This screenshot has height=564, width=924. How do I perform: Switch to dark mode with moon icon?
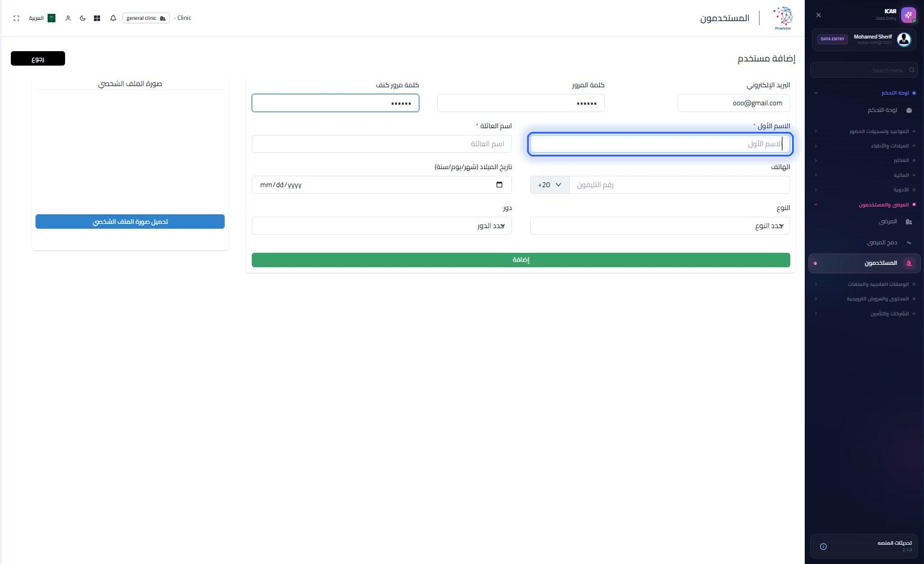tap(83, 18)
